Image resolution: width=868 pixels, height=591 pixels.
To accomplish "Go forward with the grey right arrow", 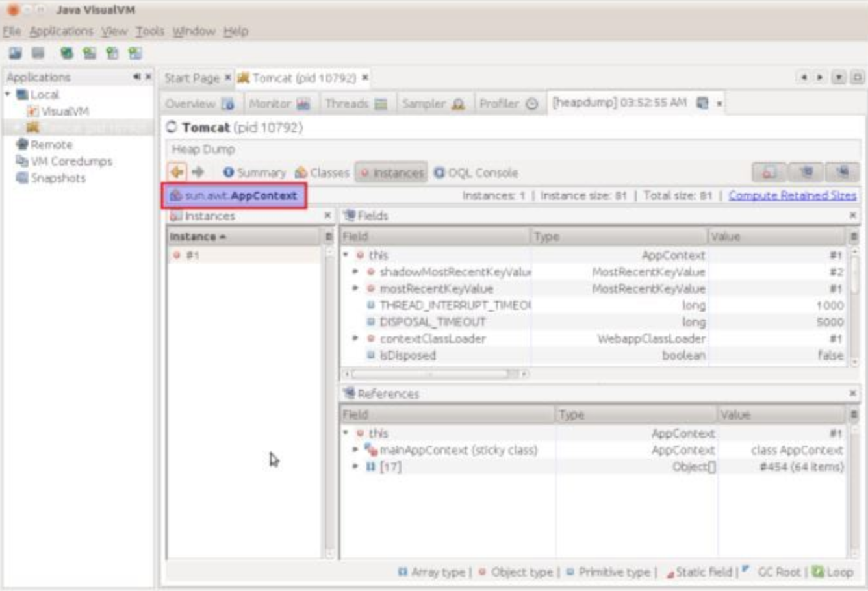I will 198,172.
